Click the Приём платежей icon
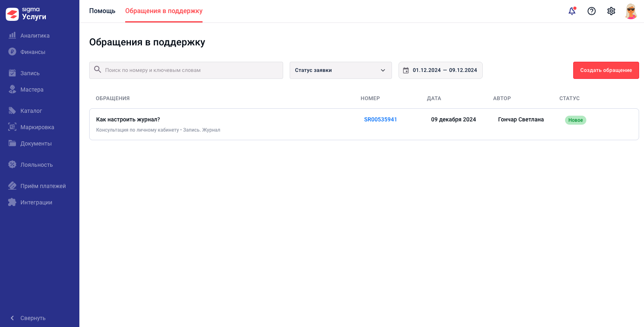Screen dimensions: 644x327 (12, 186)
